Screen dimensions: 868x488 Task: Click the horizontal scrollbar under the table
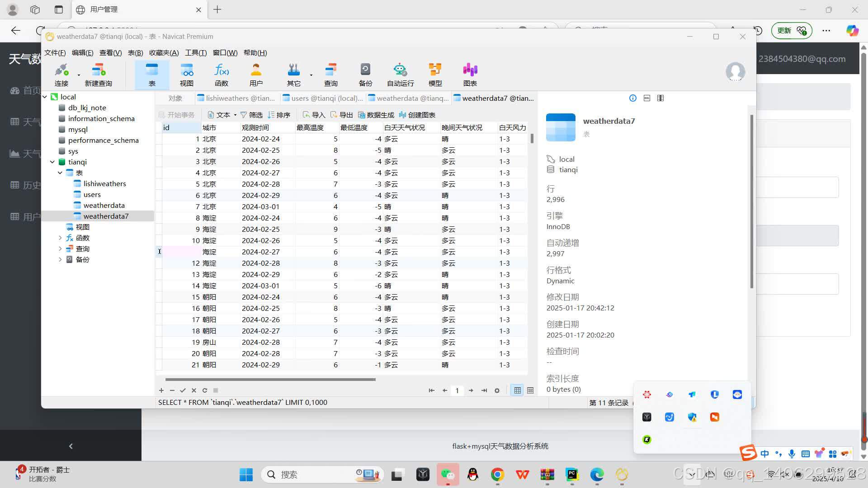pyautogui.click(x=270, y=380)
